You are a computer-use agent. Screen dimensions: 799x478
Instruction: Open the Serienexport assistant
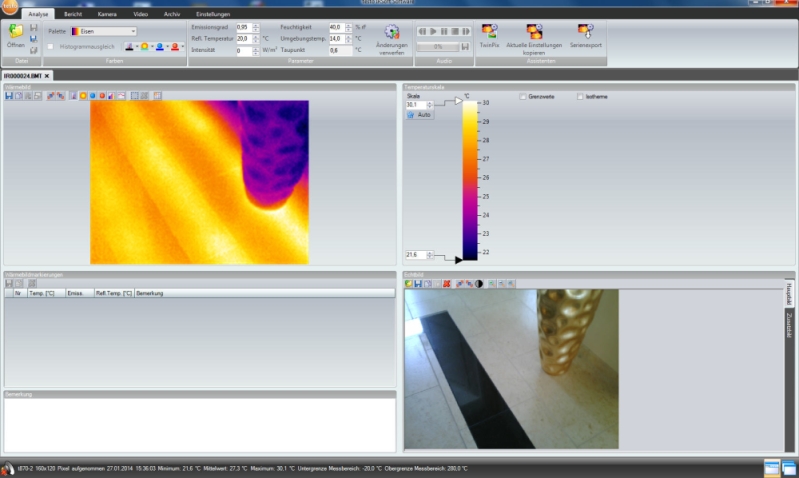click(585, 32)
